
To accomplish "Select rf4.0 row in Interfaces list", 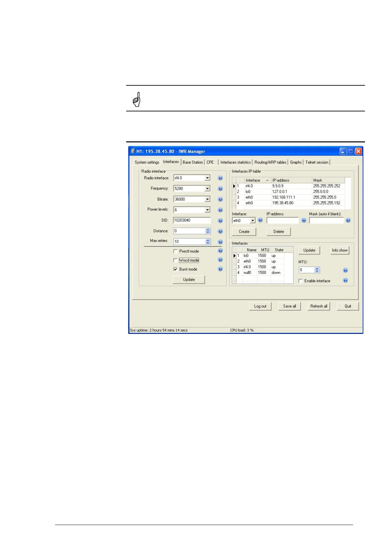I will [258, 267].
